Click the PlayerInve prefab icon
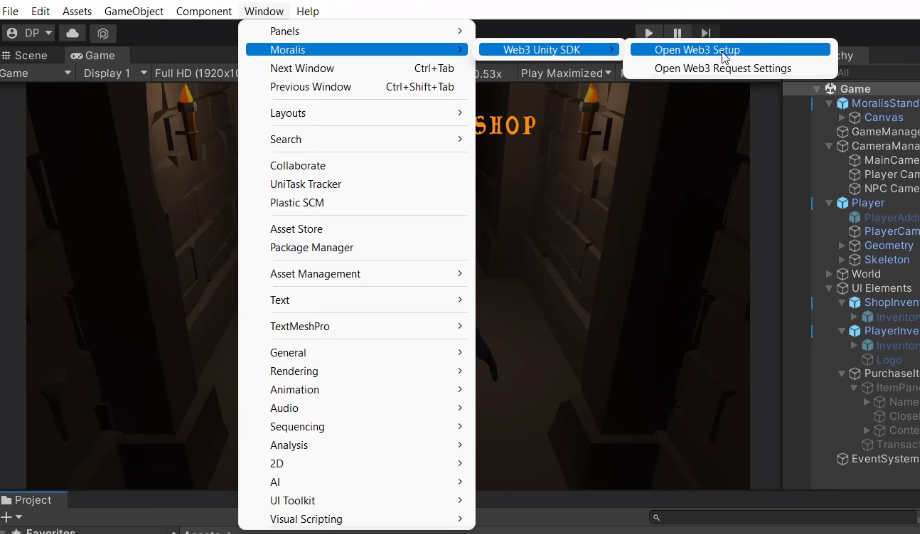Screen dimensions: 920x534 [x=855, y=331]
